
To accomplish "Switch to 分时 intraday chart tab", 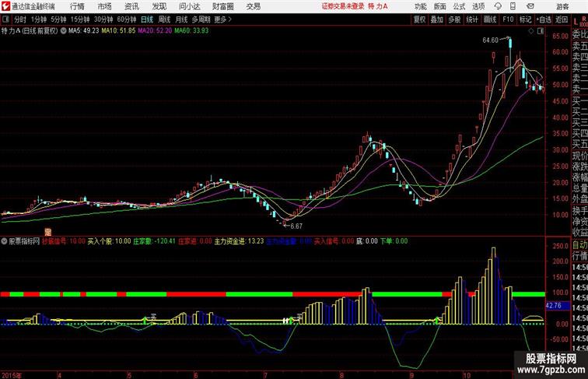I will tap(20, 19).
